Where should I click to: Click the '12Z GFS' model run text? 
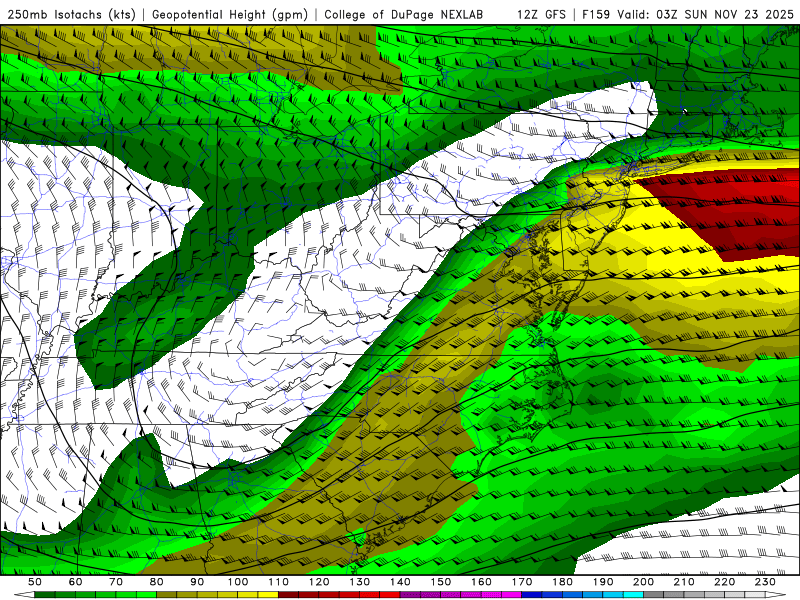(x=541, y=14)
